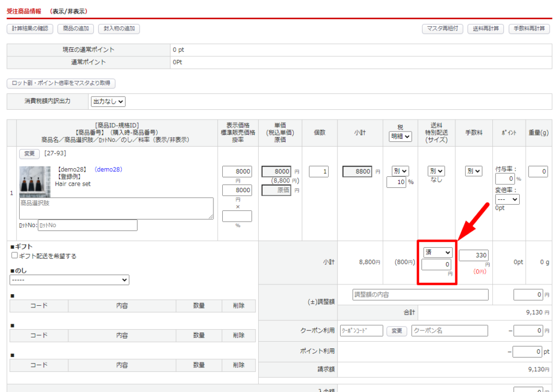Screen dimensions: 559x392
Task: Open the 税 明細 dropdown in header
Action: tap(400, 136)
